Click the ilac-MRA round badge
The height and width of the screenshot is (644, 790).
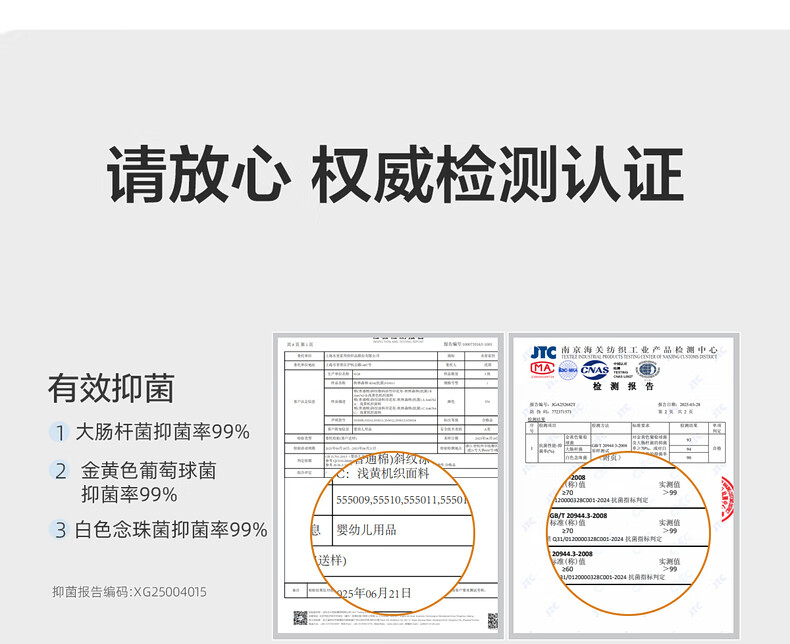[x=568, y=368]
